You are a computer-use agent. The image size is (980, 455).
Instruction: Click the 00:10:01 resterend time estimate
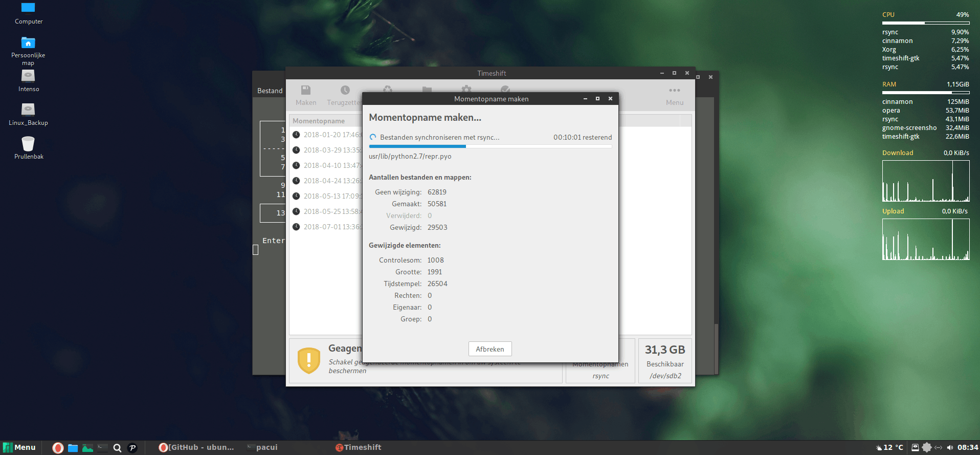pos(583,137)
